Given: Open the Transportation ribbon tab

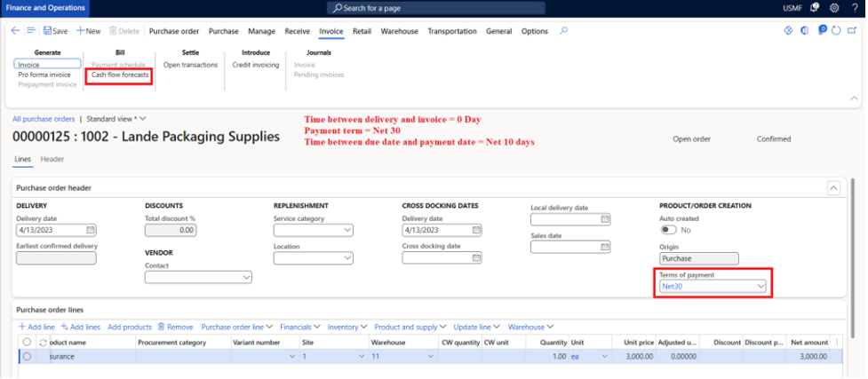Looking at the screenshot, I should coord(451,31).
